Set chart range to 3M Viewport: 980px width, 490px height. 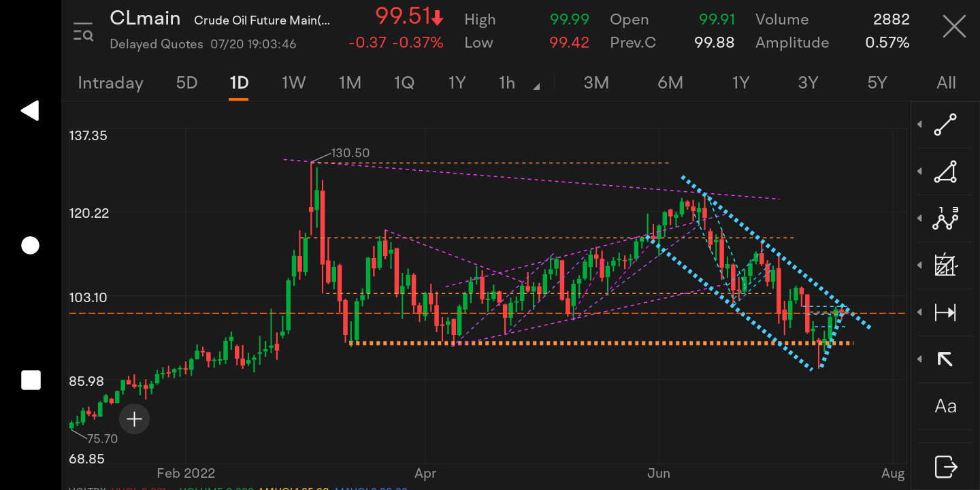pyautogui.click(x=596, y=83)
